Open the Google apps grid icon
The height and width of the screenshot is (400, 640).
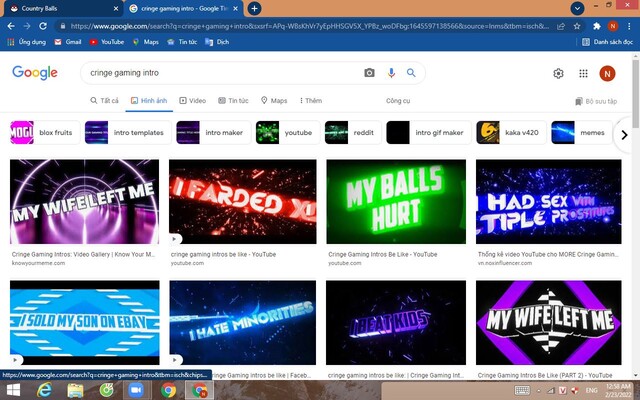click(x=583, y=73)
